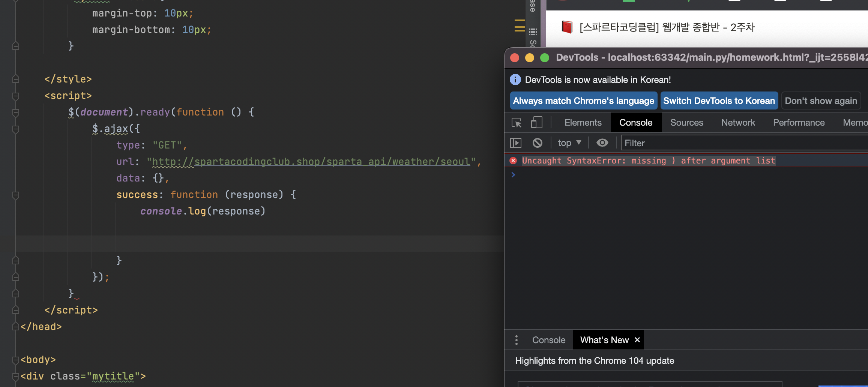Show the console sidebar panel icon
Screen dimensions: 868x387
point(516,143)
